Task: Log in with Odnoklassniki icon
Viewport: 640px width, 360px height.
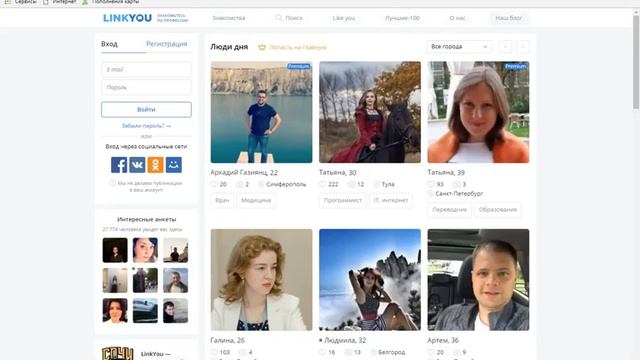Action: pyautogui.click(x=156, y=165)
